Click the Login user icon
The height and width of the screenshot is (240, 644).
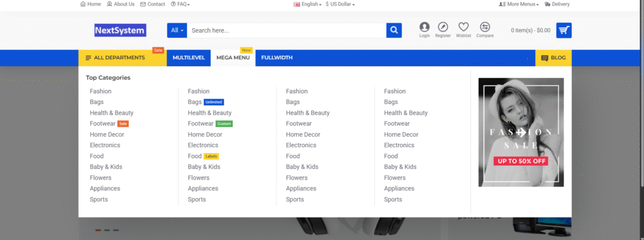pos(425,27)
